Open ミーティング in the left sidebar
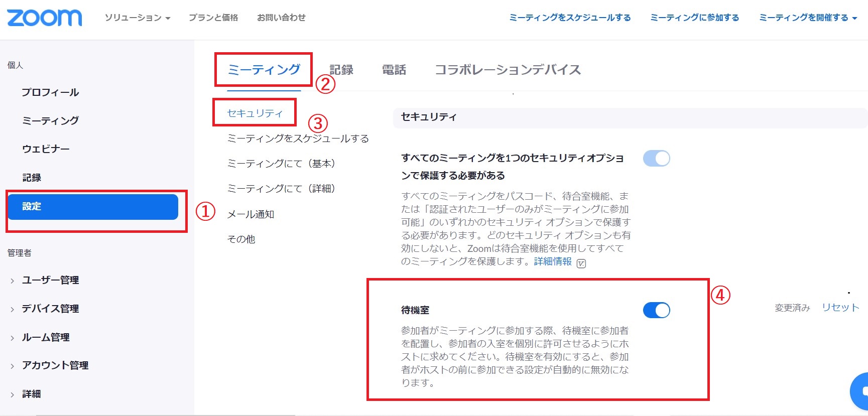The width and height of the screenshot is (868, 416). pyautogui.click(x=50, y=120)
